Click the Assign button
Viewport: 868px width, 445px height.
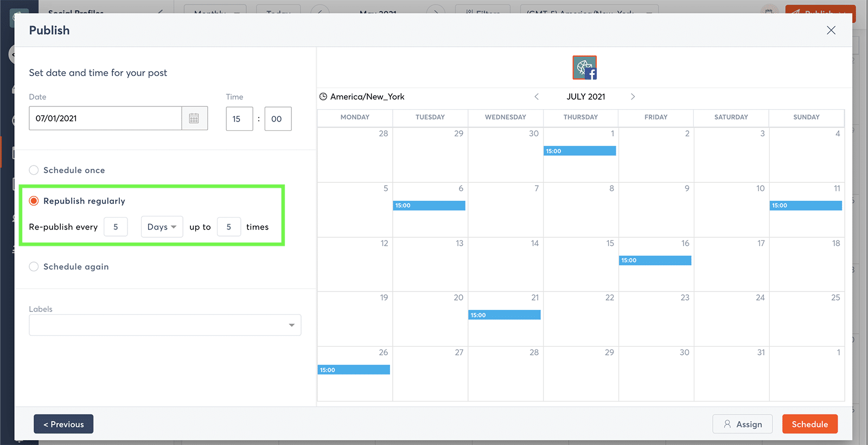pos(742,424)
